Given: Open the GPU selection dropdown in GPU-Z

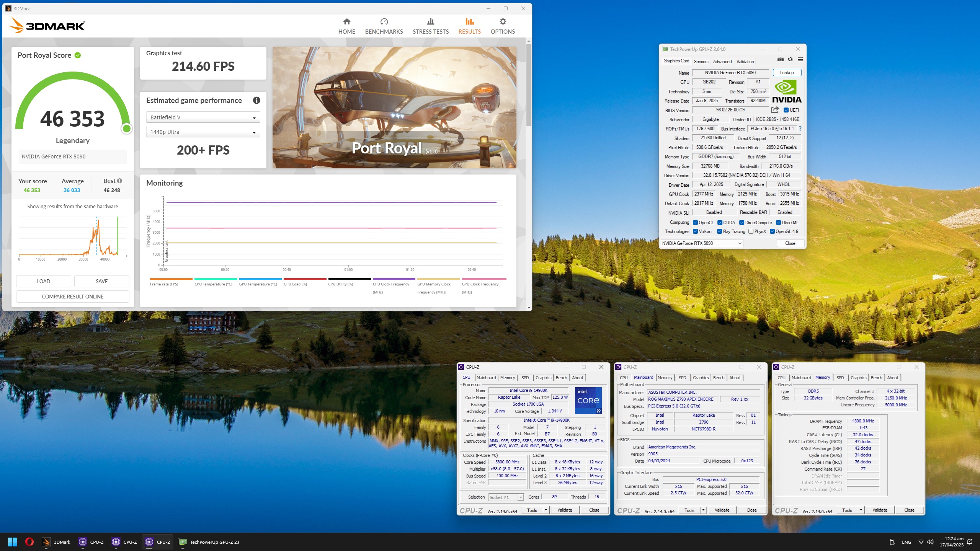Looking at the screenshot, I should pyautogui.click(x=702, y=243).
